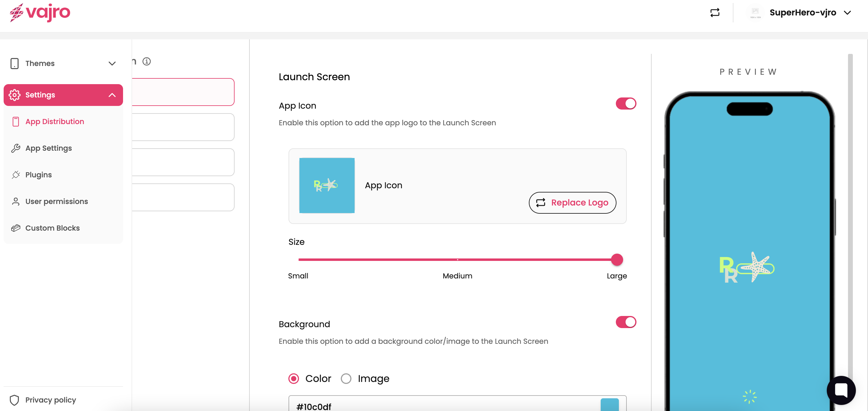Select the Image radio option
This screenshot has width=868, height=411.
pos(346,378)
